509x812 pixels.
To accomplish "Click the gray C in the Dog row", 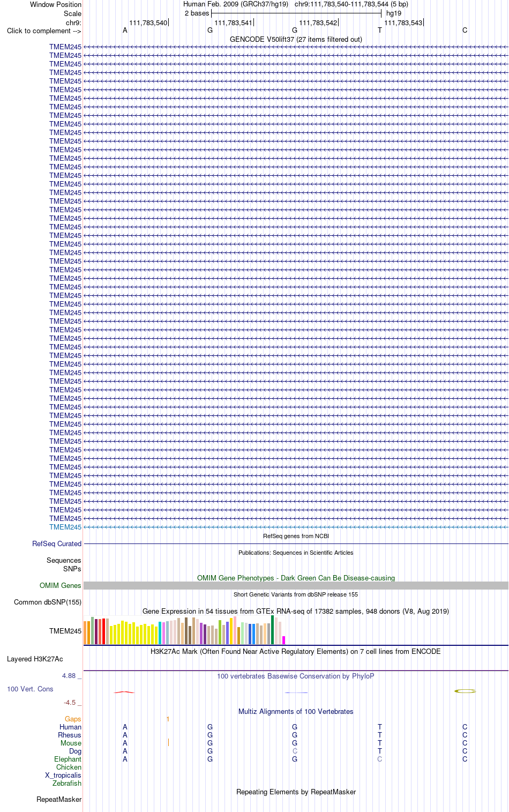I will [295, 751].
